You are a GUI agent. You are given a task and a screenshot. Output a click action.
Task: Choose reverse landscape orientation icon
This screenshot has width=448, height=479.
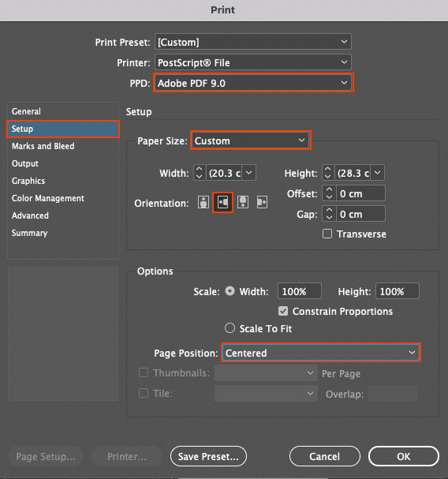262,202
